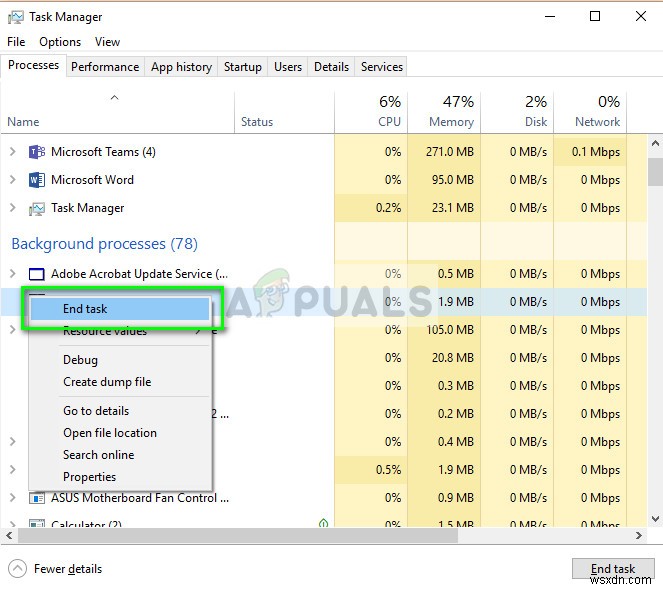The width and height of the screenshot is (663, 590).
Task: Click the Task Manager process row icon
Action: [37, 209]
